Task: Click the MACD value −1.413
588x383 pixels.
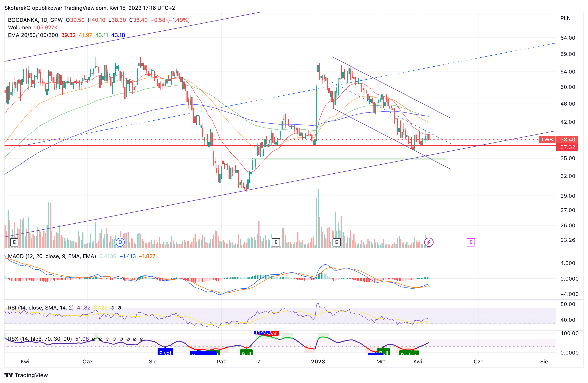Action: click(128, 256)
